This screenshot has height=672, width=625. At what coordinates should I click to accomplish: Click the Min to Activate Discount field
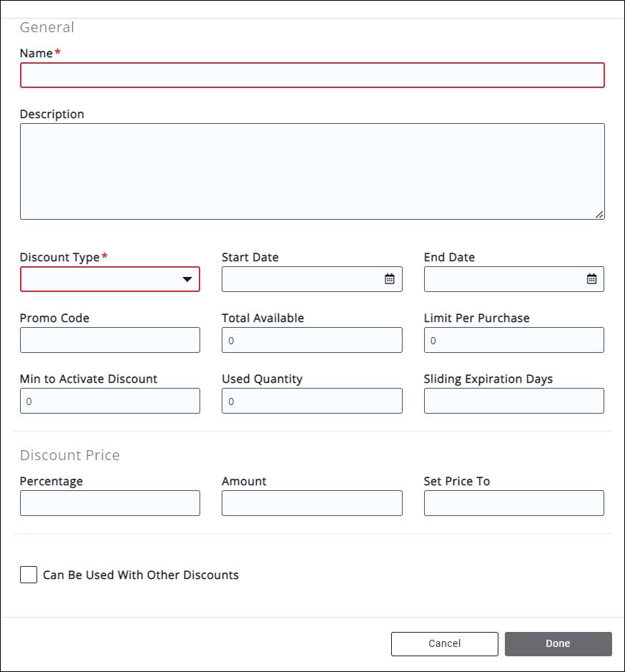(x=110, y=401)
